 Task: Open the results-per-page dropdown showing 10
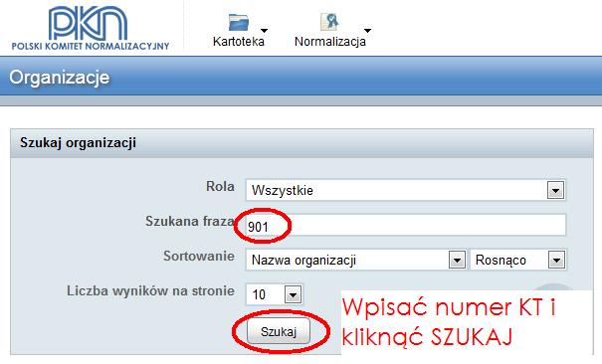tap(274, 294)
